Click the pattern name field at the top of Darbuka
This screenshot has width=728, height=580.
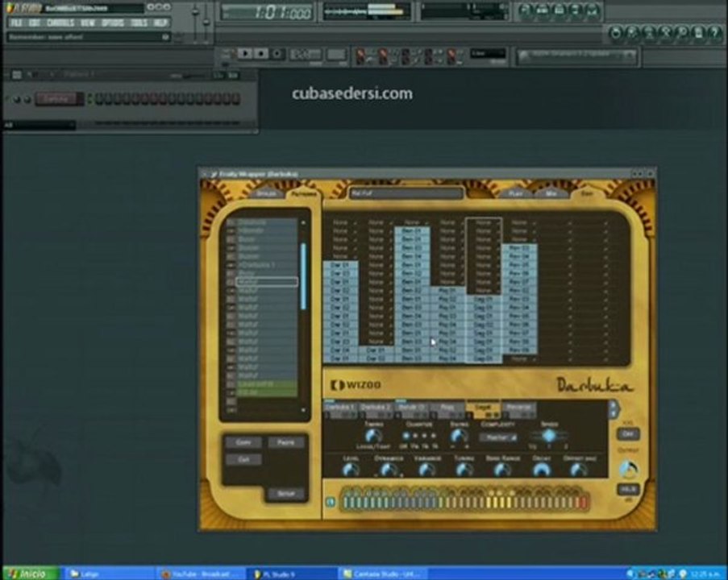point(406,193)
